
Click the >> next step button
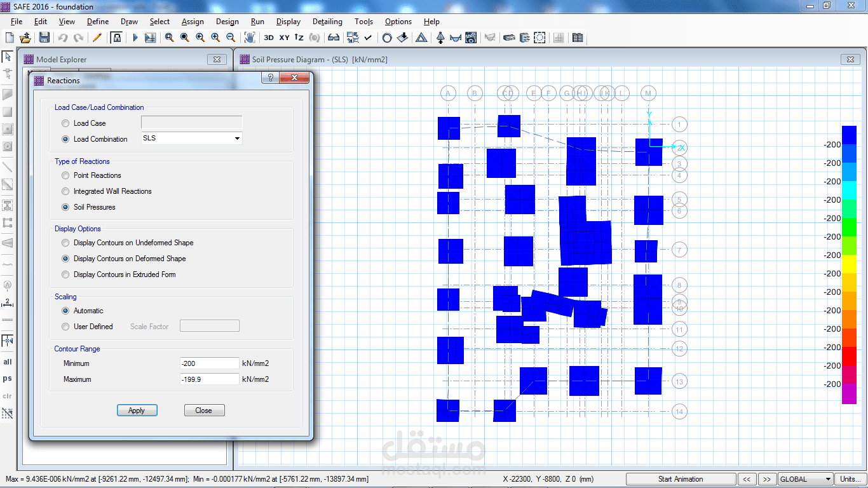click(767, 479)
